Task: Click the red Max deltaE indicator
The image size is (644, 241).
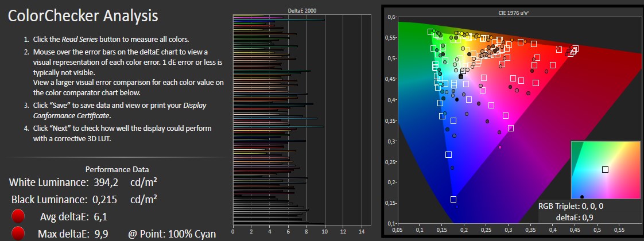Action: (x=19, y=234)
